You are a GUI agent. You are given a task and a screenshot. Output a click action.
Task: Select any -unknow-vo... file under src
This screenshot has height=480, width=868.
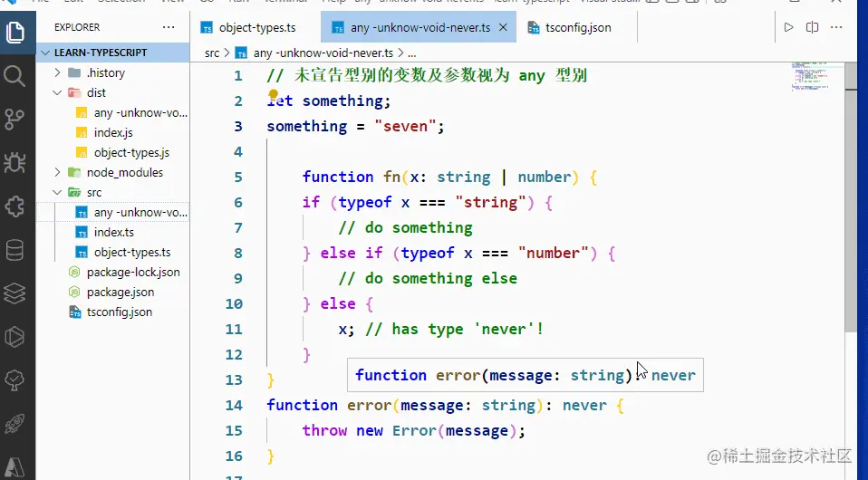(x=113, y=212)
